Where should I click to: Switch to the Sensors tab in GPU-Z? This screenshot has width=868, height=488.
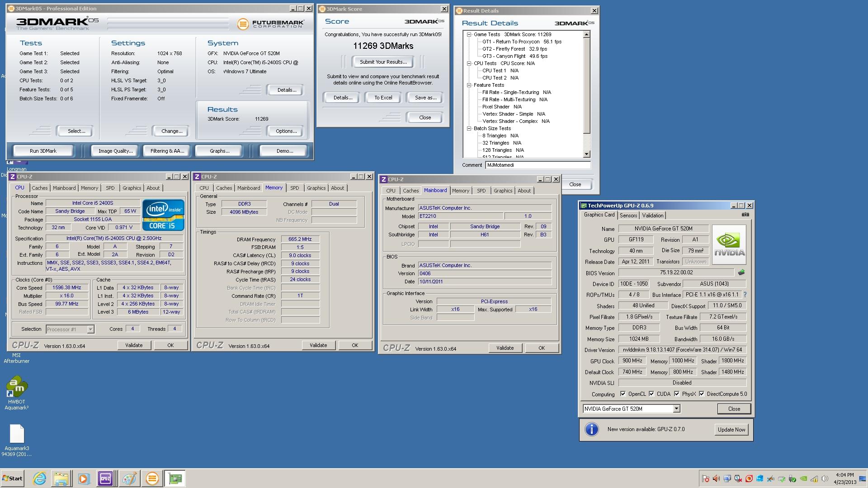(628, 216)
